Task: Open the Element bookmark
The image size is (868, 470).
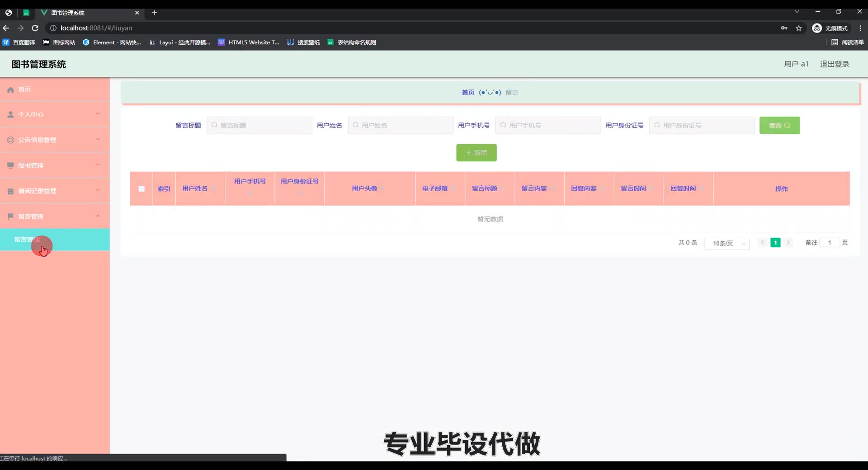Action: (x=112, y=42)
